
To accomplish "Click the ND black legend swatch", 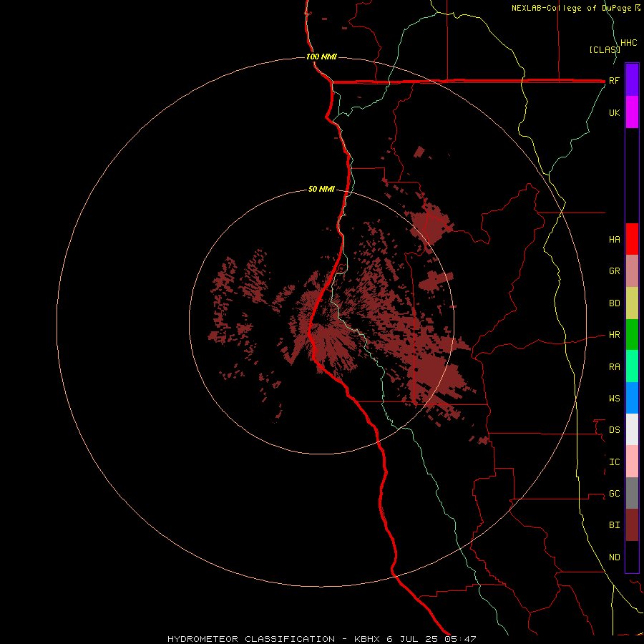I will pyautogui.click(x=632, y=557).
